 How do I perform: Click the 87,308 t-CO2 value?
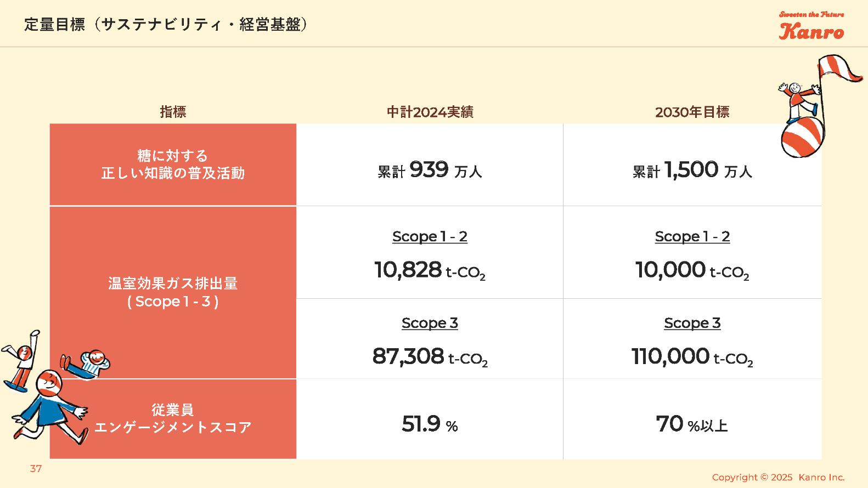(430, 356)
